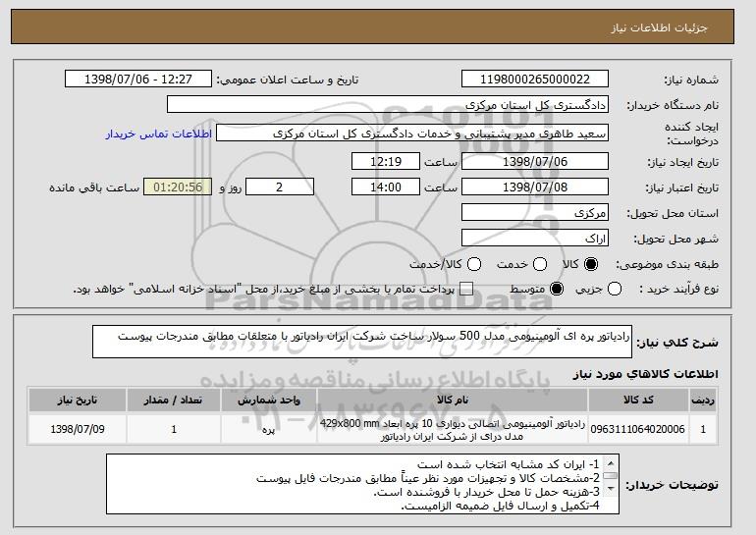This screenshot has width=756, height=535.
Task: Click buyer note 1 about ایران کد مشابه
Action: [509, 464]
